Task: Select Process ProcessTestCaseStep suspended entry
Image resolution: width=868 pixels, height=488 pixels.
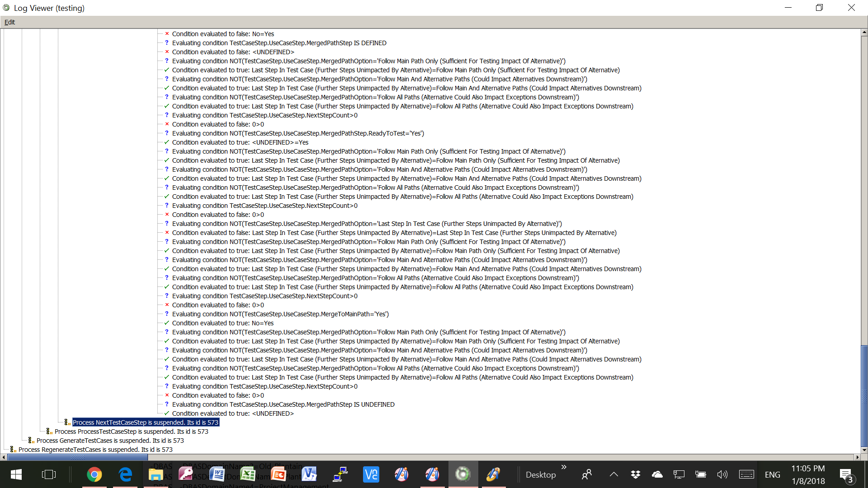Action: click(131, 432)
